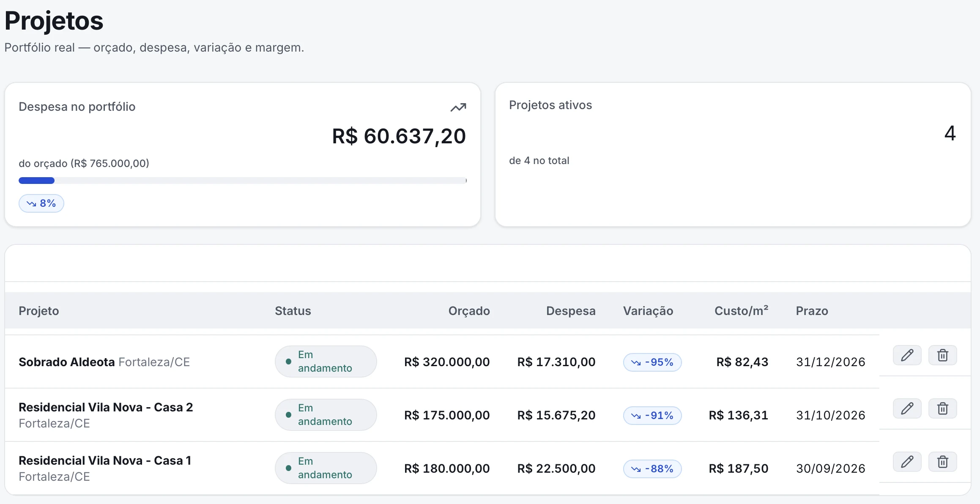Click Casa 2's Em andamento status badge

[326, 415]
